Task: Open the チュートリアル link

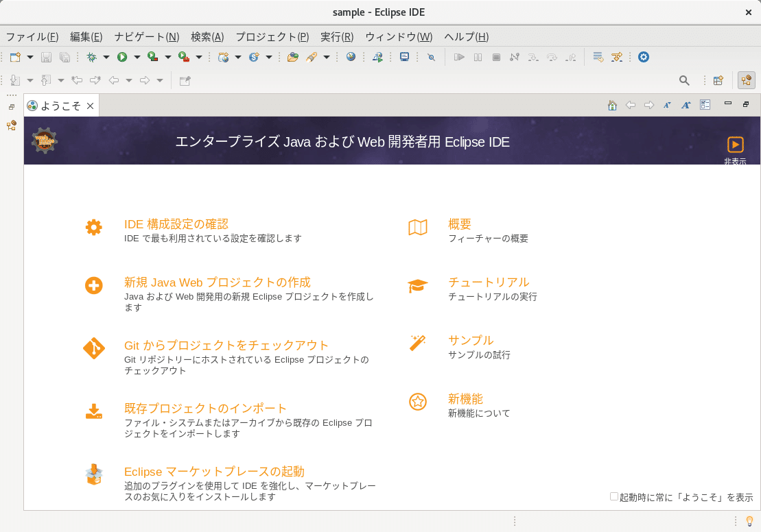Action: click(489, 282)
